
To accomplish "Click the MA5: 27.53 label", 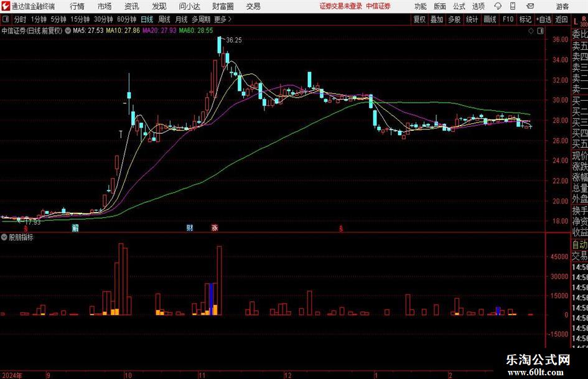I will (x=88, y=30).
